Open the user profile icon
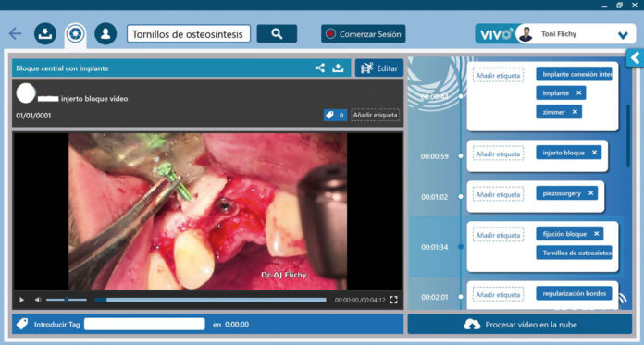 pos(105,33)
